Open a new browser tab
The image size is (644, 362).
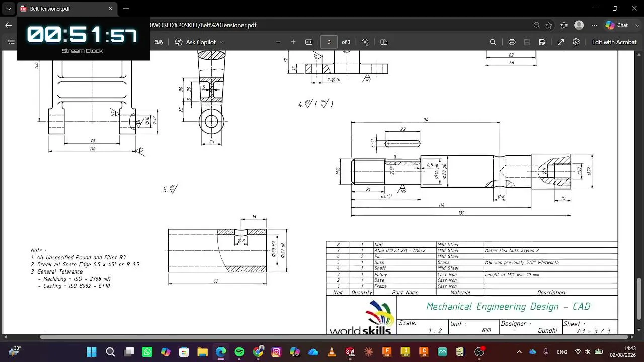click(126, 9)
